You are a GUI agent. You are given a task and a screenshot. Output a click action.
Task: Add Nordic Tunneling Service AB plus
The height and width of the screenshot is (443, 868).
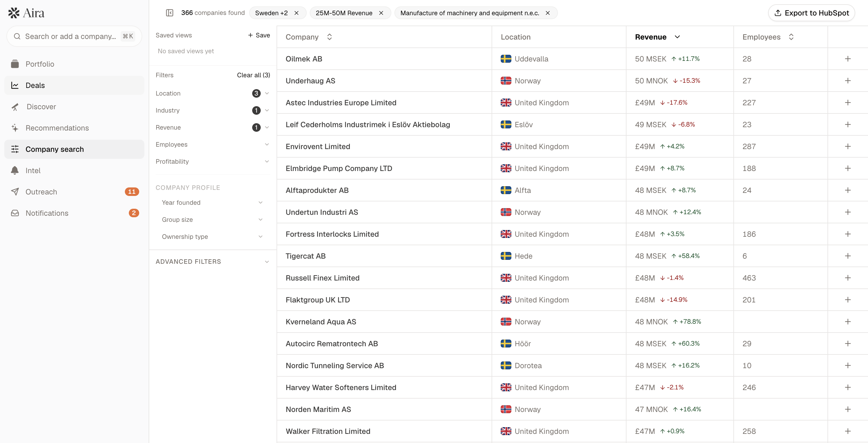[848, 365]
